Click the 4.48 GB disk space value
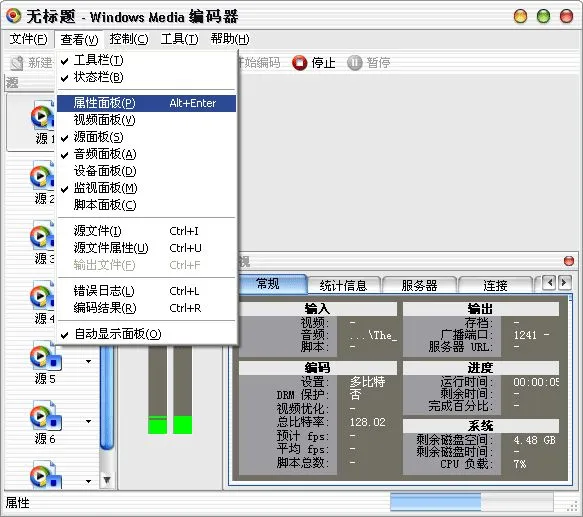 click(535, 440)
